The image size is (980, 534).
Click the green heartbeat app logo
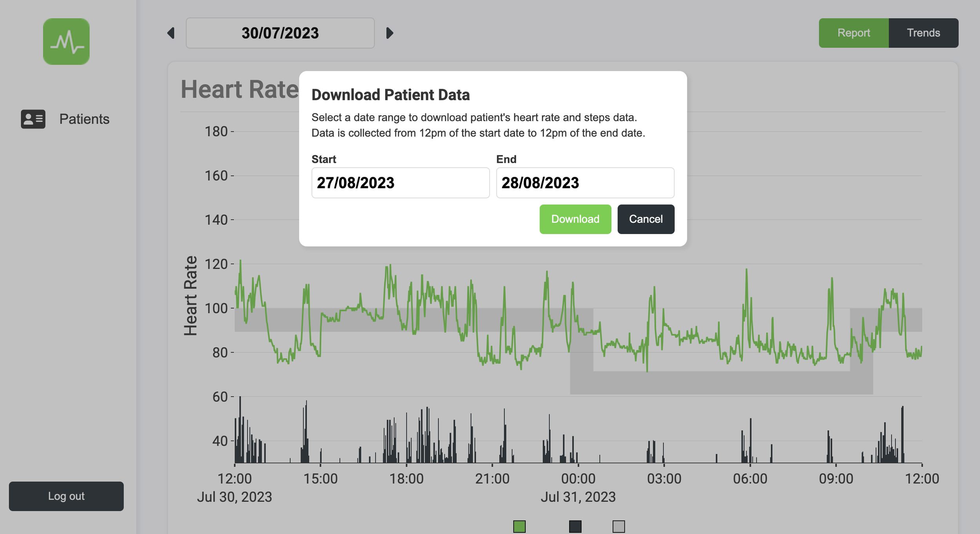coord(66,42)
